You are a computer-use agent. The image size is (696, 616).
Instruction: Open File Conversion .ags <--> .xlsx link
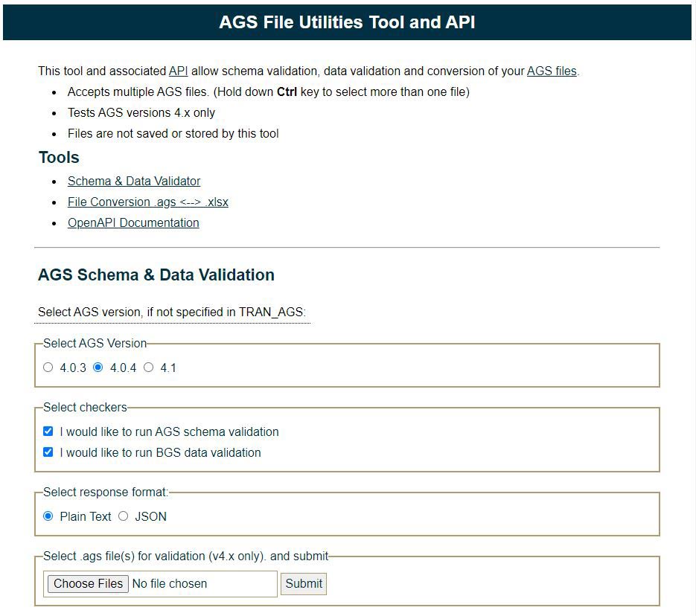[x=148, y=202]
